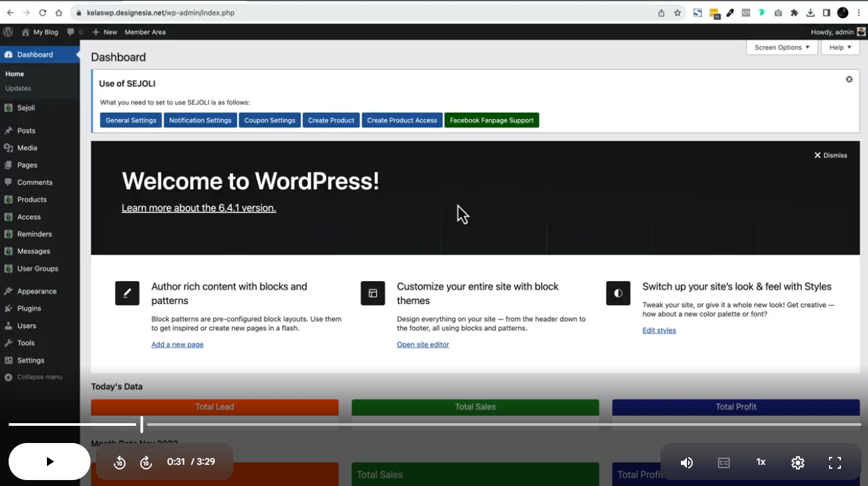
Task: Dismiss the Welcome to WordPress panel
Action: (831, 155)
